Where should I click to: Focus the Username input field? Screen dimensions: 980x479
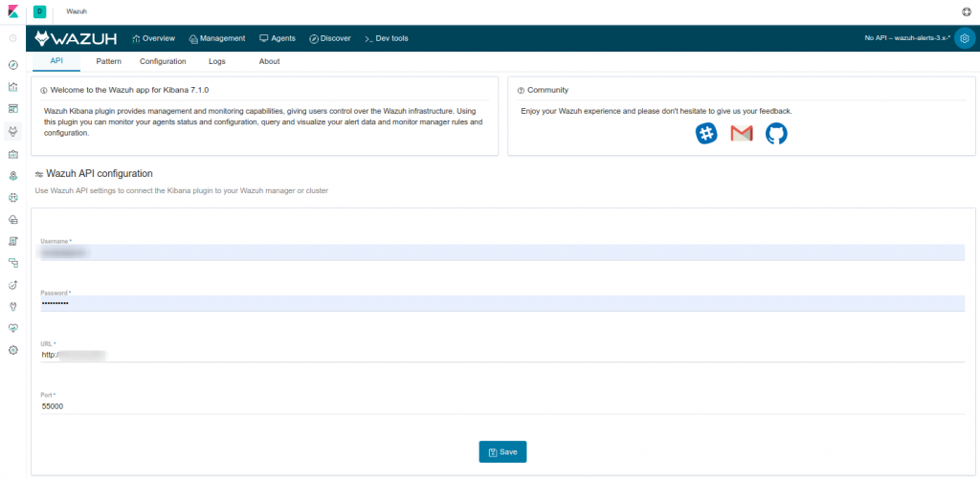pyautogui.click(x=502, y=252)
